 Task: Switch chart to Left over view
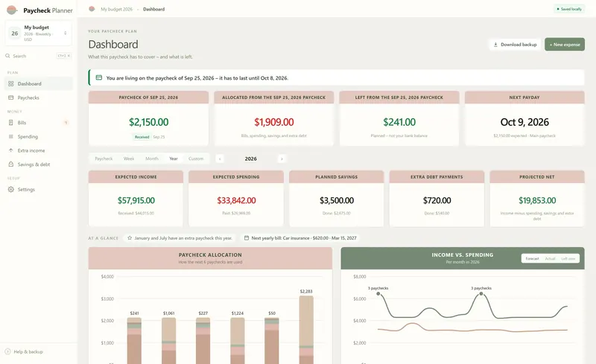(568, 258)
